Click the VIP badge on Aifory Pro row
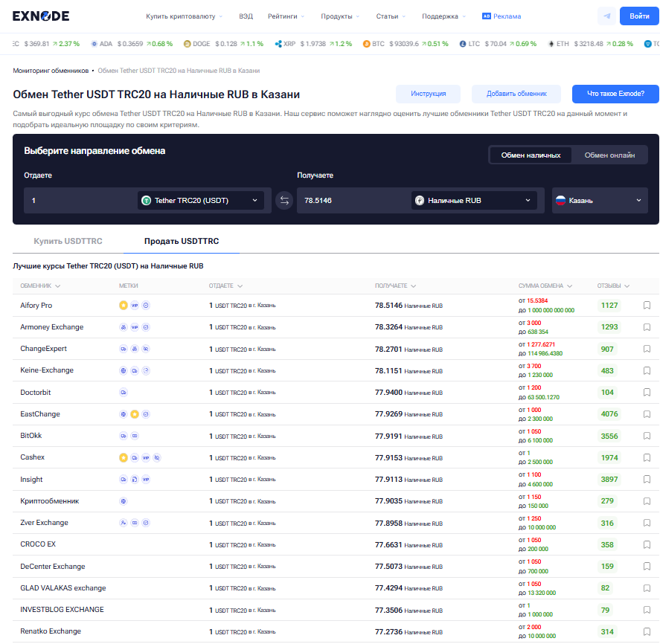Screen dimensions: 660x644 135,305
